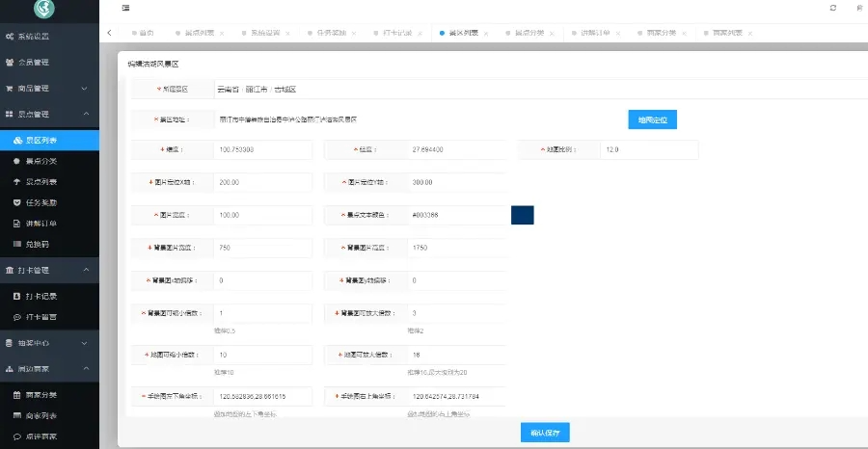Click the image X-axis field showing 200.00
868x449 pixels.
(263, 182)
